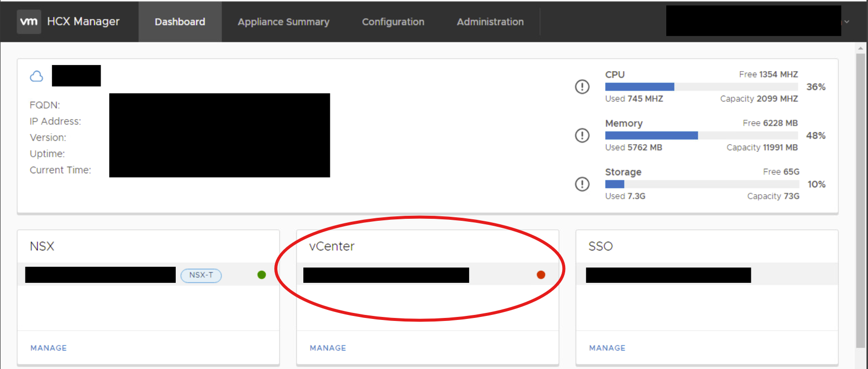Click the IP Address label
Viewport: 868px width, 369px height.
click(55, 121)
